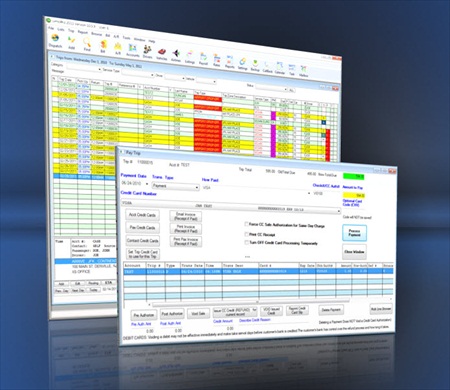This screenshot has height=390, width=450.
Task: Open the Help menu
Action: pos(152,41)
